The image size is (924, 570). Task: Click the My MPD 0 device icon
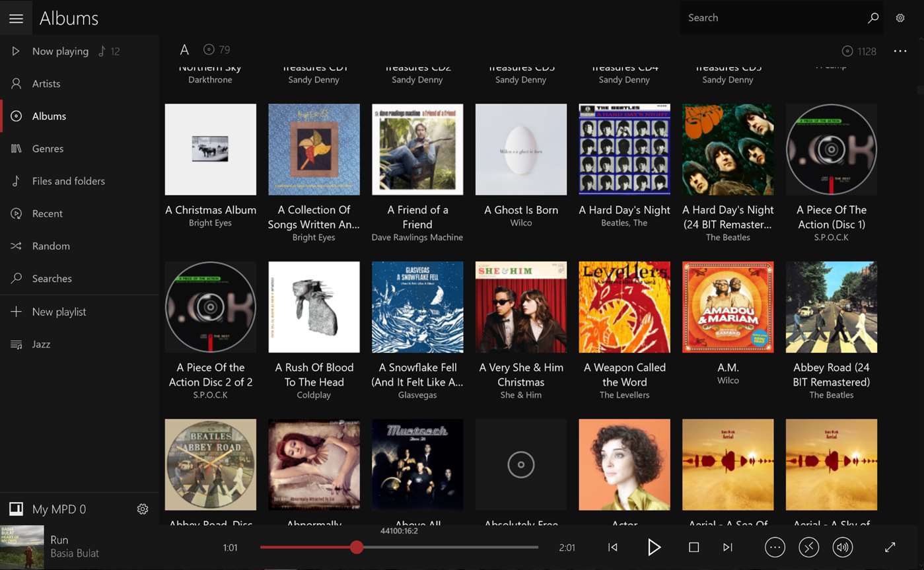pyautogui.click(x=16, y=509)
